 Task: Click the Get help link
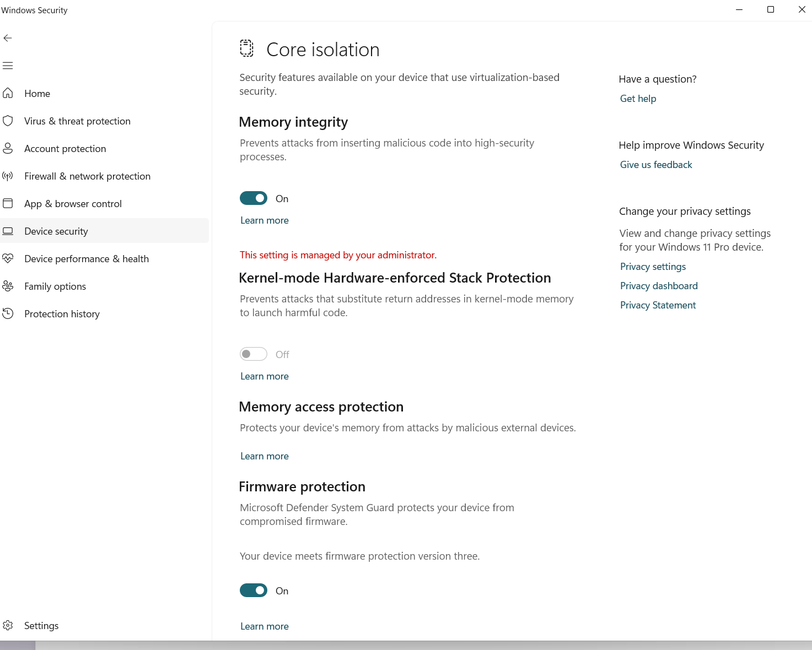638,99
